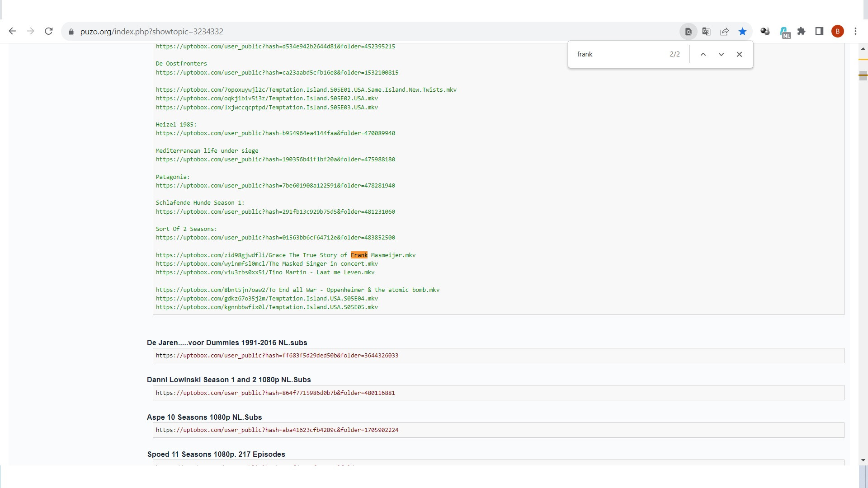Viewport: 868px width, 488px height.
Task: Open the Extensions puzzle icon
Action: (801, 31)
